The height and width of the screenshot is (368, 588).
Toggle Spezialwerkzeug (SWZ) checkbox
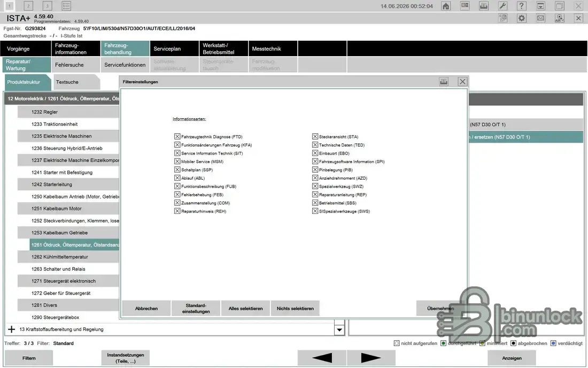click(x=315, y=186)
